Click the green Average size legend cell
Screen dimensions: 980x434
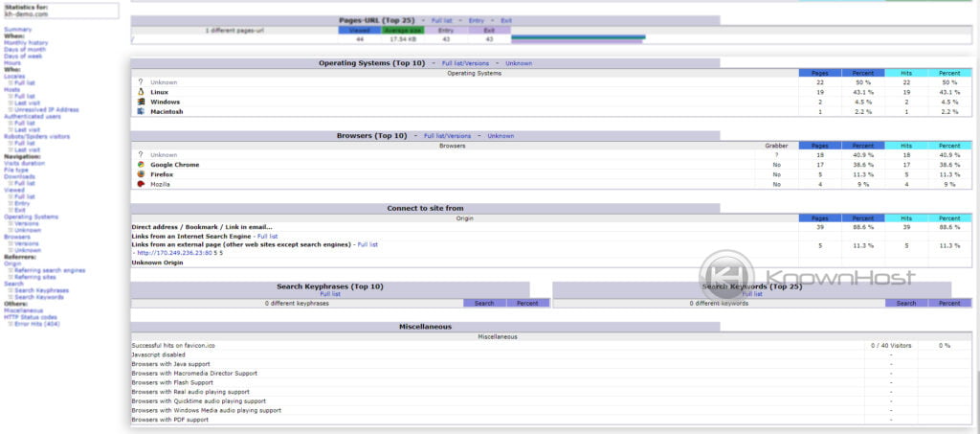pyautogui.click(x=403, y=30)
